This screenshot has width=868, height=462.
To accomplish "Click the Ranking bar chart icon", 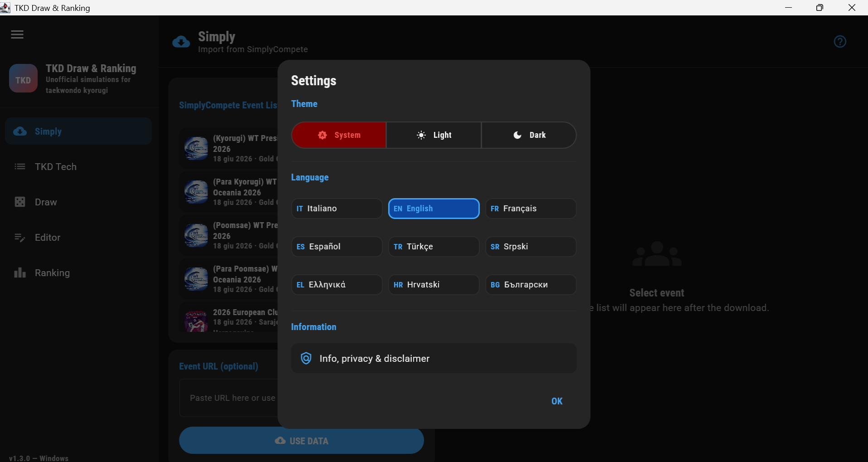I will tap(20, 272).
